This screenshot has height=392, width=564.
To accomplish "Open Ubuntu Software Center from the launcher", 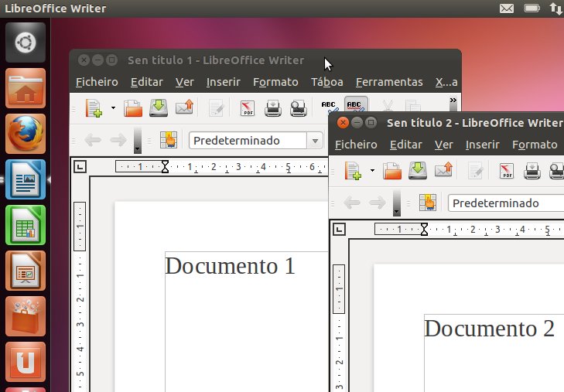I will pyautogui.click(x=26, y=316).
